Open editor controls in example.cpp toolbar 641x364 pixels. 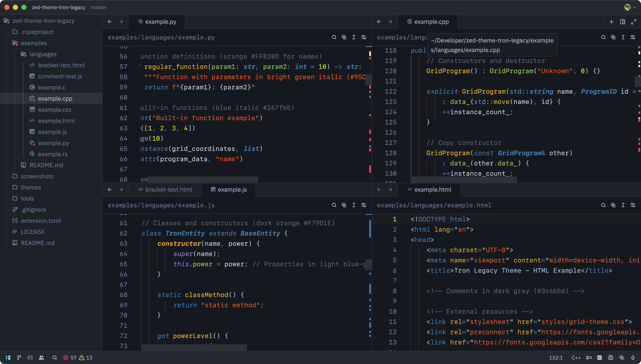tap(633, 37)
